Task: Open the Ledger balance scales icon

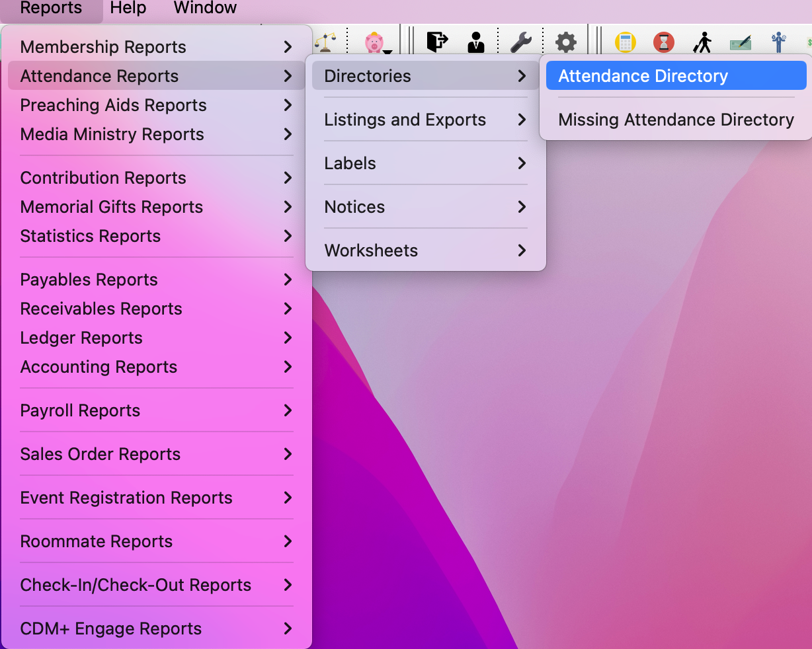Action: (324, 42)
